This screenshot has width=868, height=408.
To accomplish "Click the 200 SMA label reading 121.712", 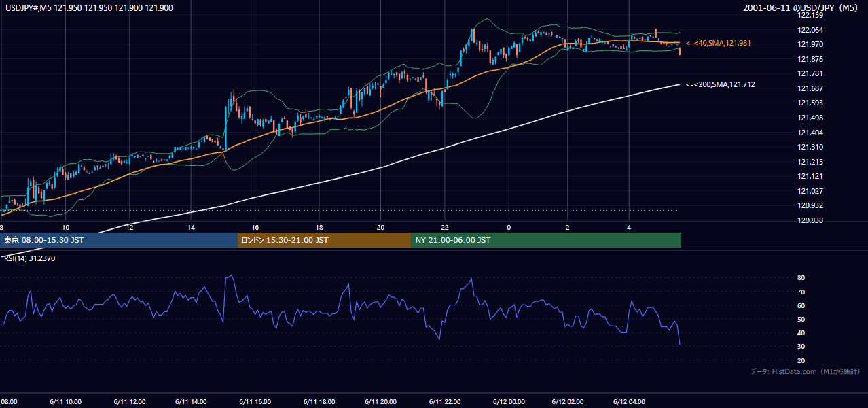I will tap(721, 84).
